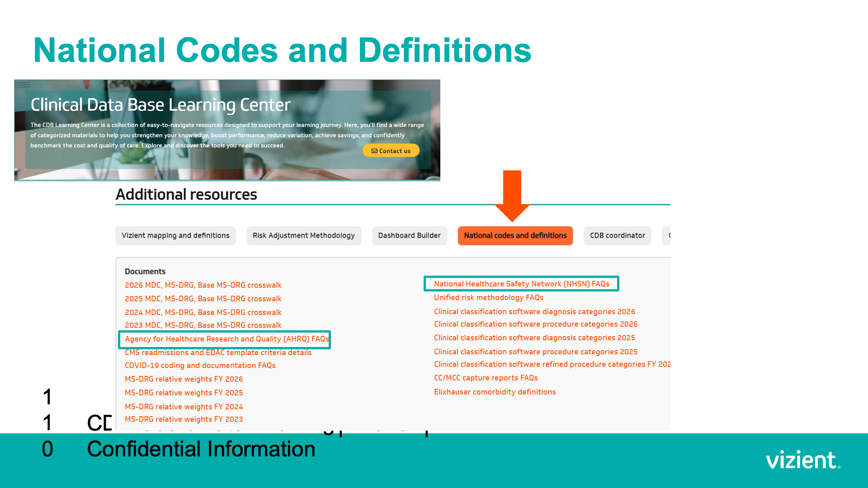The height and width of the screenshot is (488, 868).
Task: Open the AHRQ FAQs document link
Action: pos(226,339)
